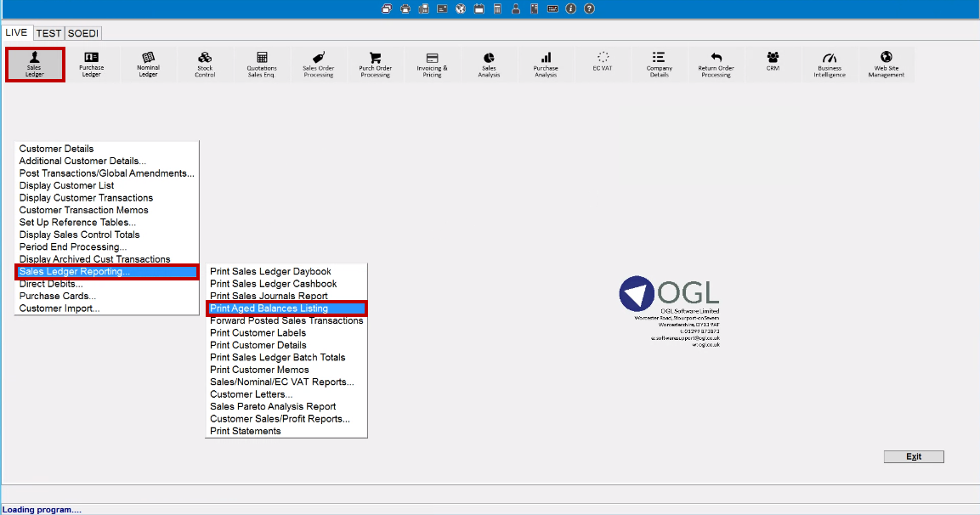Image resolution: width=980 pixels, height=515 pixels.
Task: Open the Sales Analysis module
Action: (x=489, y=65)
